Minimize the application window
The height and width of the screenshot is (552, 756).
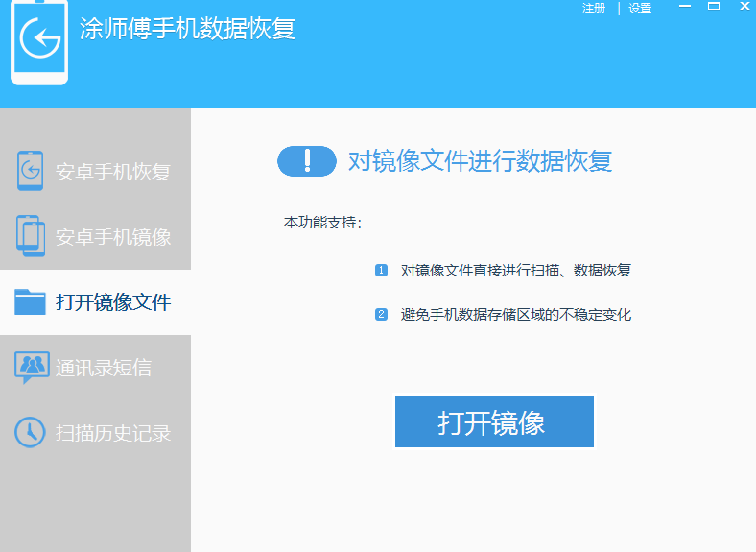686,8
